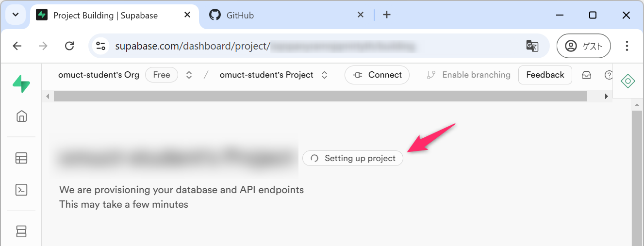Open the guest profile button
The width and height of the screenshot is (644, 246).
583,46
